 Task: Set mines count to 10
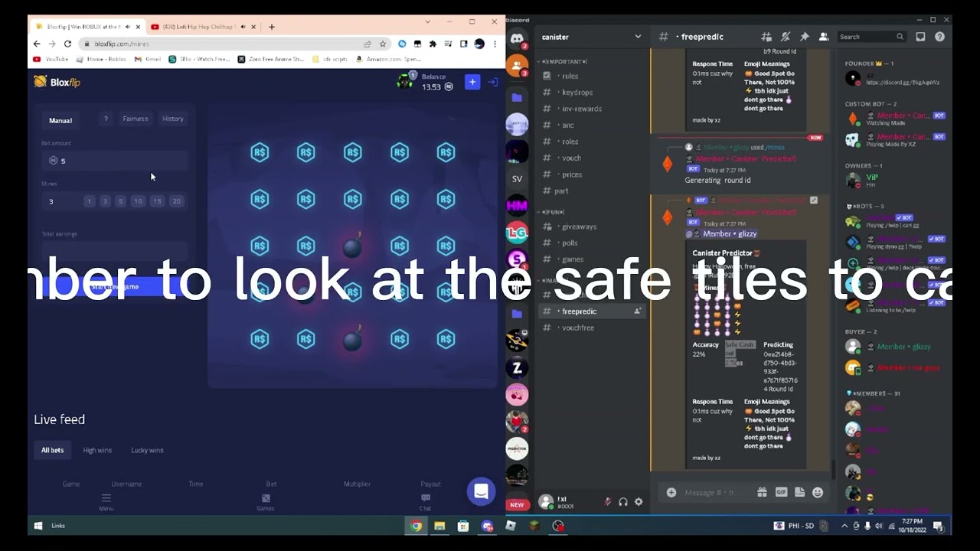(138, 201)
